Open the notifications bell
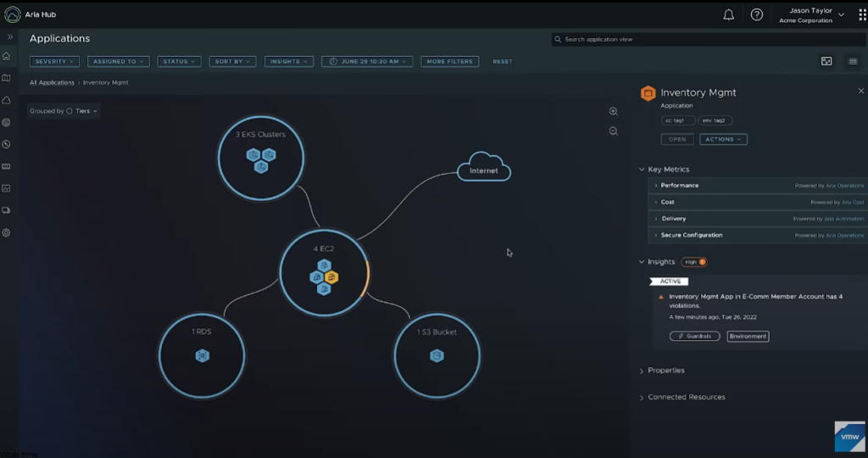The image size is (868, 458). [x=728, y=15]
